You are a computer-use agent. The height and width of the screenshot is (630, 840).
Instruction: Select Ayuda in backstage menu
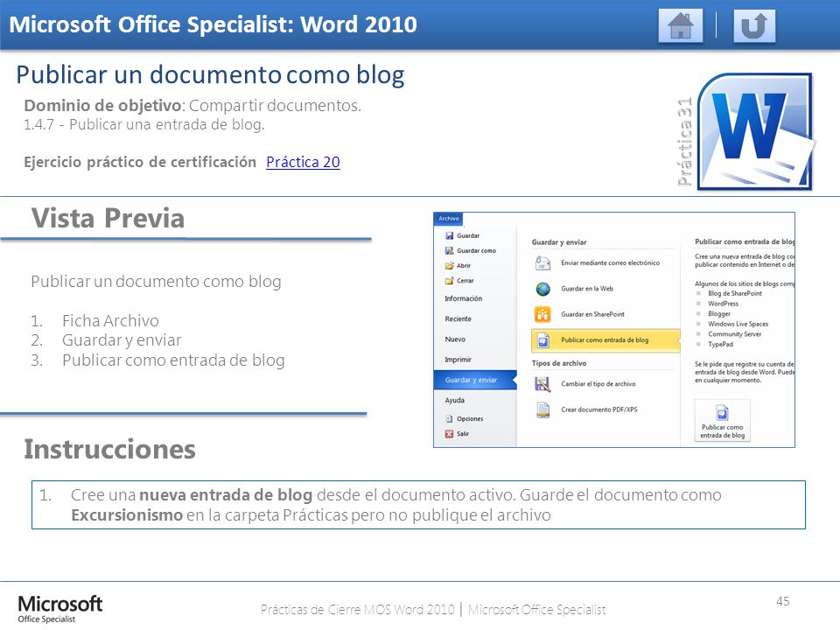[455, 400]
